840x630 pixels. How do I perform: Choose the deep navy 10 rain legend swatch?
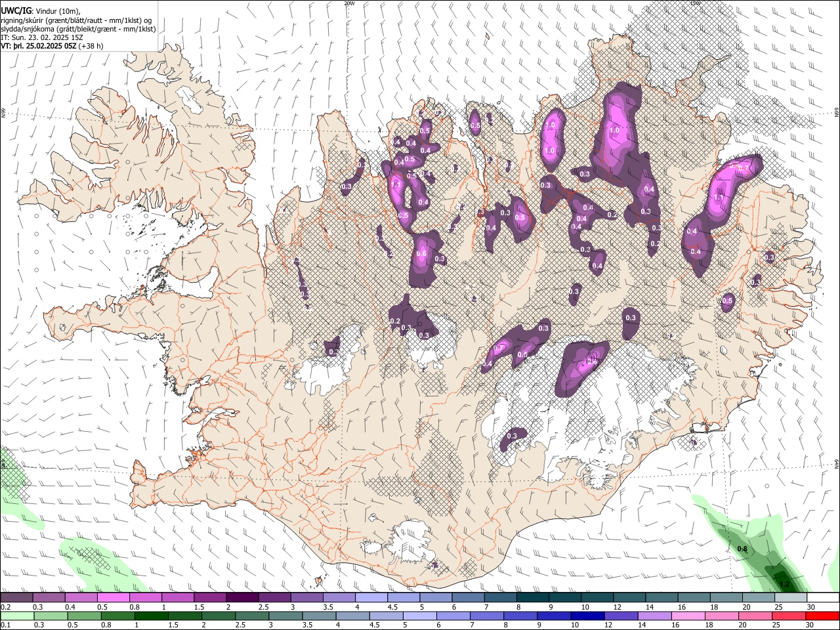588,616
